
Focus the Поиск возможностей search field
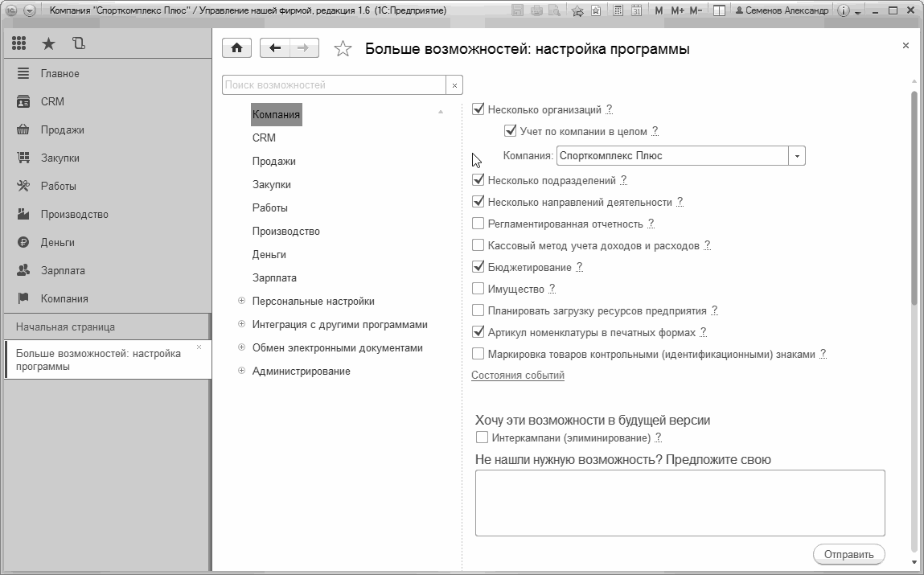pos(334,84)
